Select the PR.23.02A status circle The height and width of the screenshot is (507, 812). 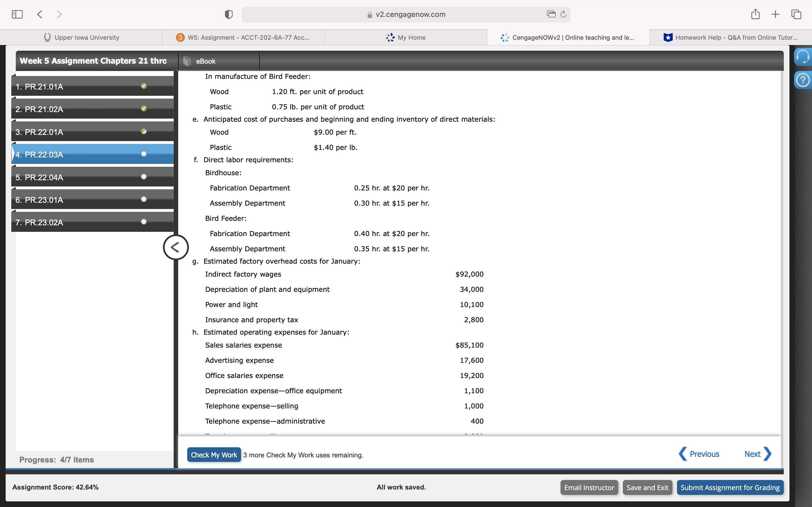(x=144, y=222)
